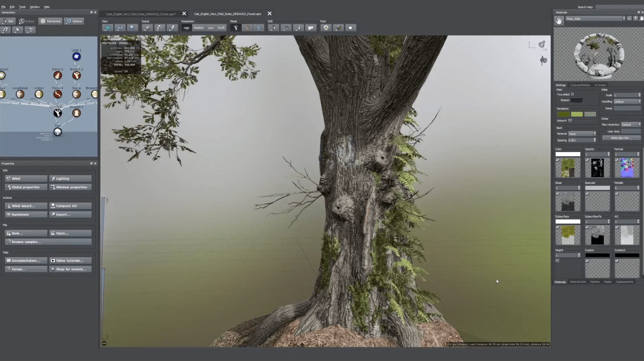This screenshot has width=644, height=361.
Task: Click the first Edit toolbar icon
Action: 274,28
